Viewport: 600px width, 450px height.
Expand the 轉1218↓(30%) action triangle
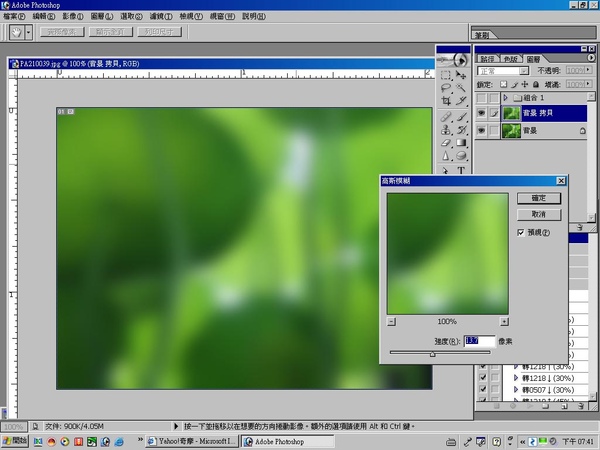pyautogui.click(x=516, y=378)
